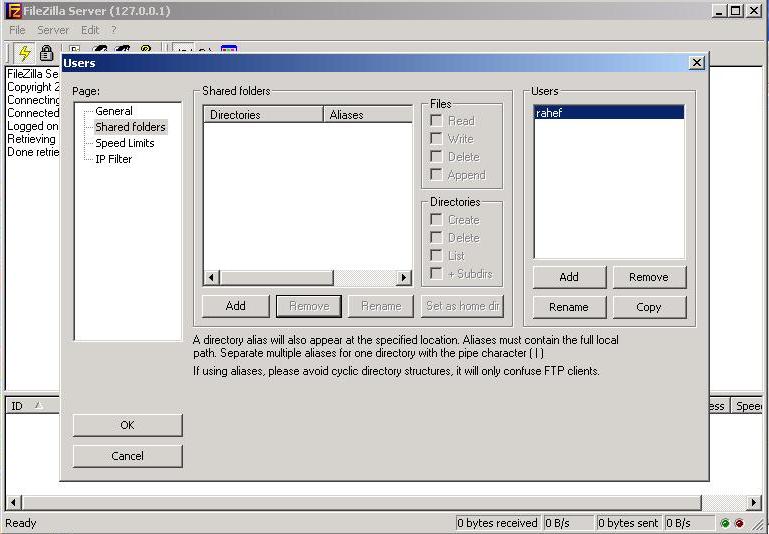Viewport: 769px width, 534px height.
Task: Click the red status indicator in status bar
Action: pos(739,523)
